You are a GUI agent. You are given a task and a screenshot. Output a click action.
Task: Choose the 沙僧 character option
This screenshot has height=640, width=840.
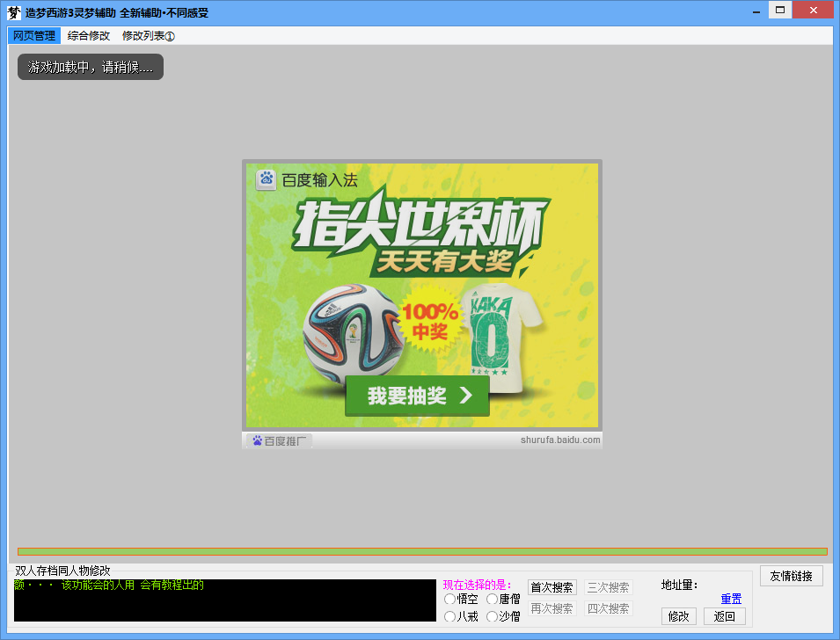point(493,617)
